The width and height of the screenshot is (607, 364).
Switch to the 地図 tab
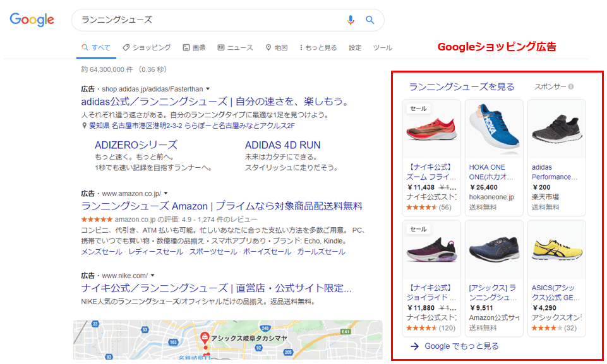pyautogui.click(x=277, y=47)
